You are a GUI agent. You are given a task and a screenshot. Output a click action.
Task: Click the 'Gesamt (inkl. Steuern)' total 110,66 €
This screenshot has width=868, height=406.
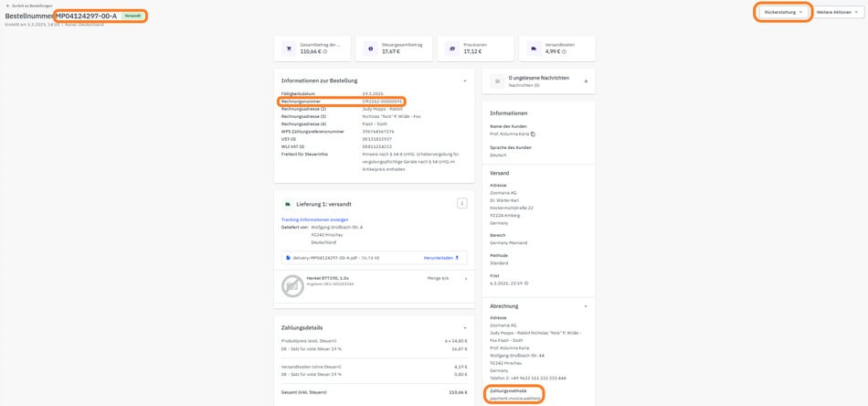tap(458, 392)
